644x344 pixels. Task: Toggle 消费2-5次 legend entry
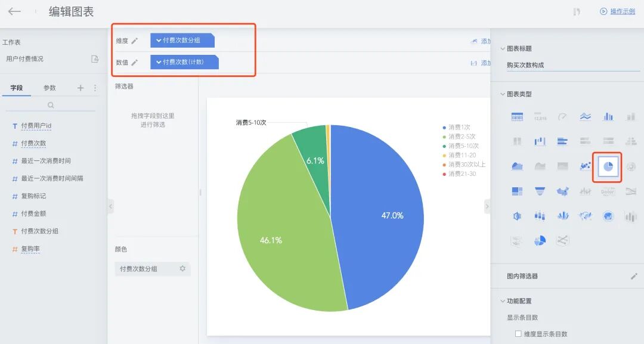coord(459,137)
